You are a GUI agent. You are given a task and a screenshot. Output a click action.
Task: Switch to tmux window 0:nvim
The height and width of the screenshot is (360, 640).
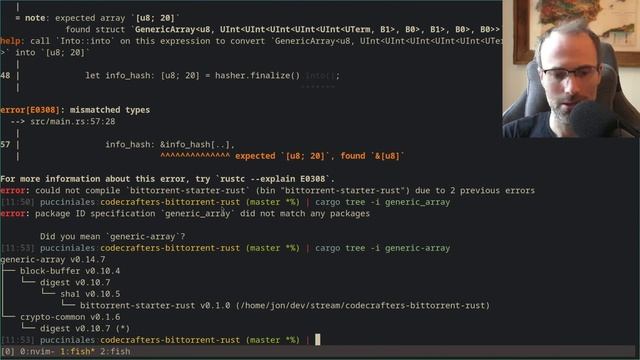point(37,351)
